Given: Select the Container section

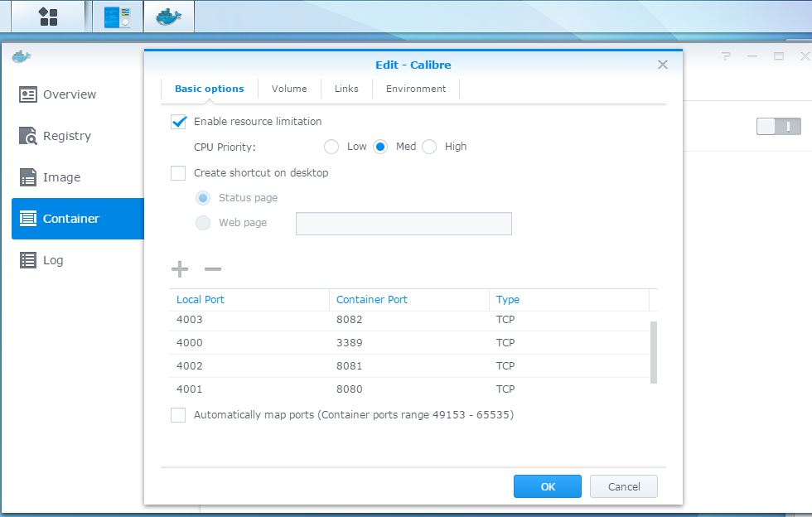Looking at the screenshot, I should click(78, 219).
